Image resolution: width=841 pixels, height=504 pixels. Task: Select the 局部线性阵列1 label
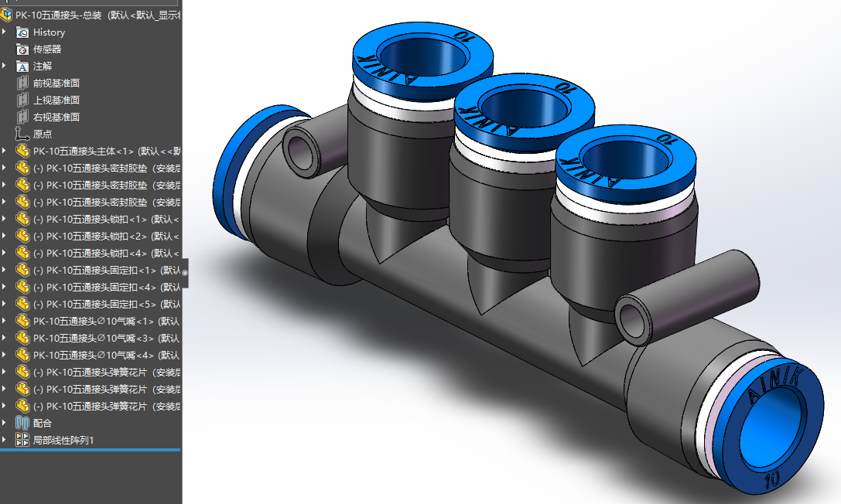coord(63,441)
